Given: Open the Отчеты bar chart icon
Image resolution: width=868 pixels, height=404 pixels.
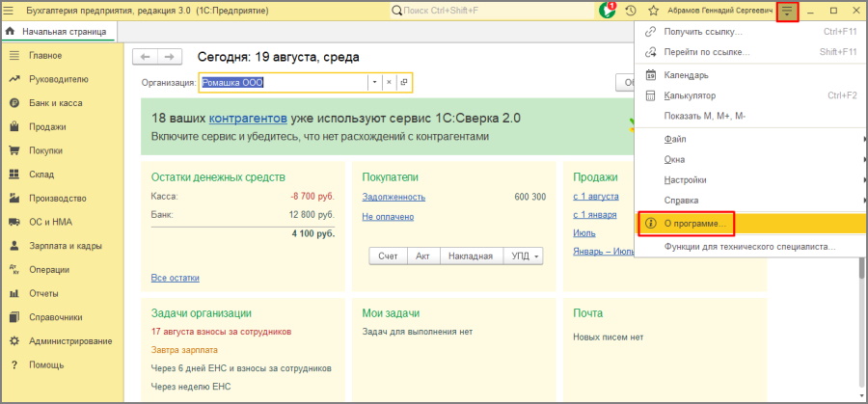Looking at the screenshot, I should (x=14, y=294).
